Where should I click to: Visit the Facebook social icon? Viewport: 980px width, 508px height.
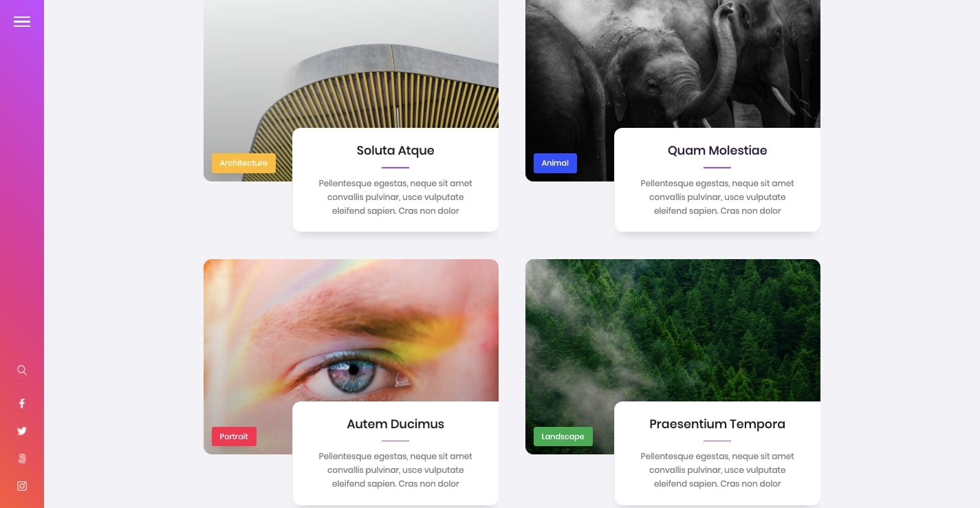click(22, 404)
